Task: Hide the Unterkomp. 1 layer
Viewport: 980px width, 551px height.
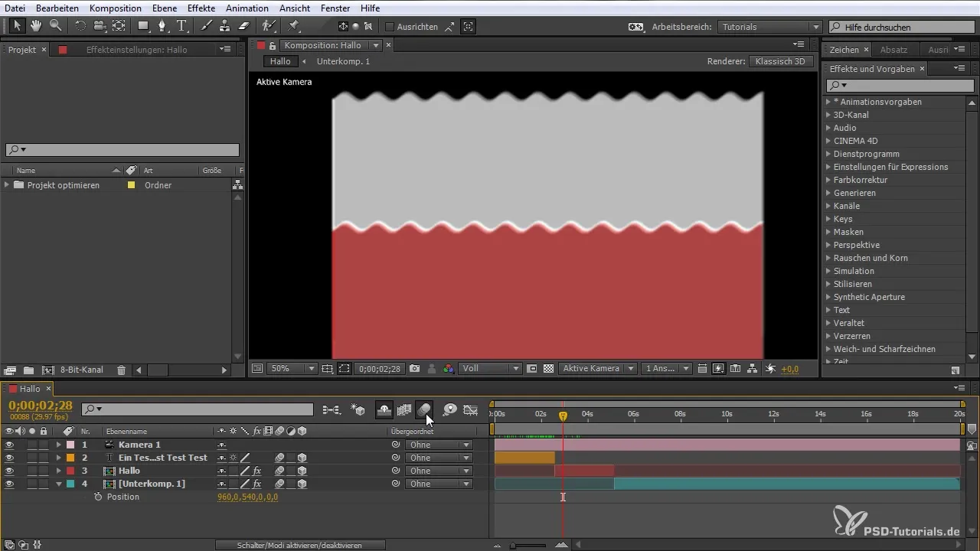Action: (9, 484)
